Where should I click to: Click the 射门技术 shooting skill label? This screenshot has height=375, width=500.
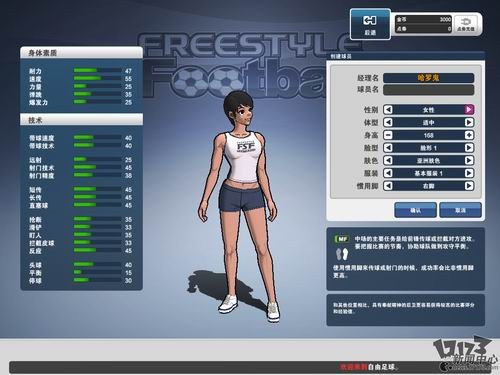[x=41, y=168]
